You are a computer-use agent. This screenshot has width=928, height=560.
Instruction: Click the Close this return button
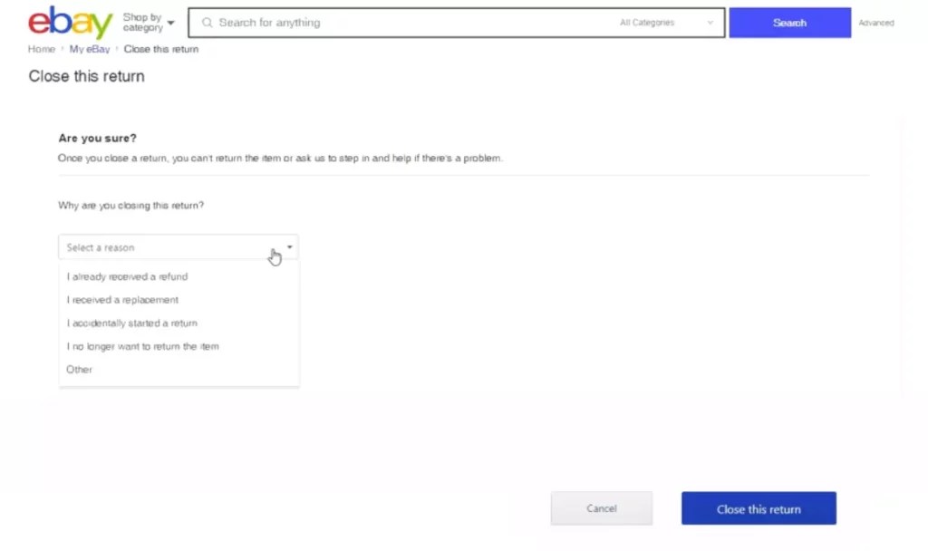pyautogui.click(x=758, y=508)
